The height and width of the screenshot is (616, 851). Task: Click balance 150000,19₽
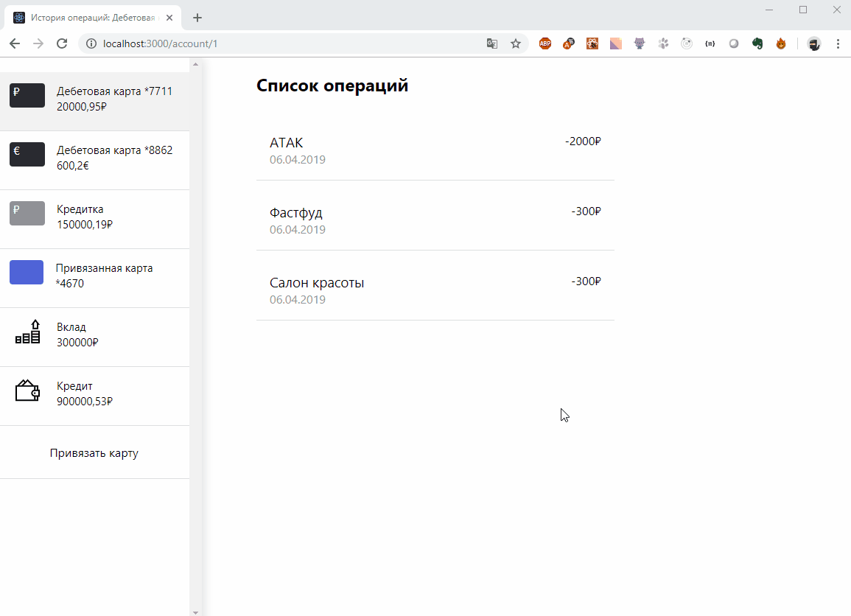(x=85, y=224)
